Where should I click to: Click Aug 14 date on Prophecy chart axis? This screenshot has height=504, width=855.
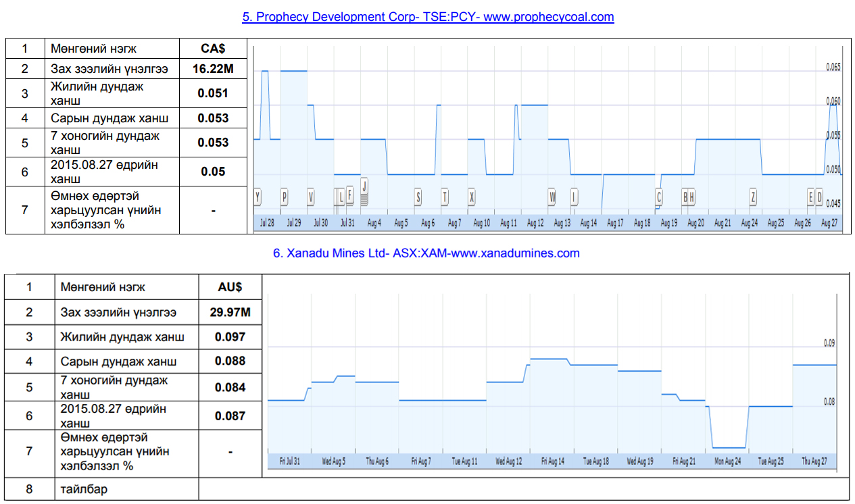click(x=589, y=223)
